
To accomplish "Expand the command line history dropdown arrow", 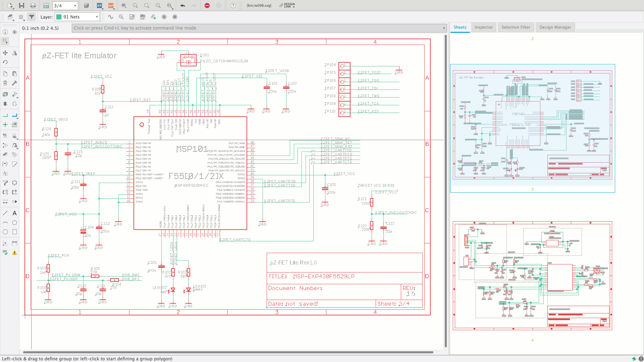I will pos(444,28).
